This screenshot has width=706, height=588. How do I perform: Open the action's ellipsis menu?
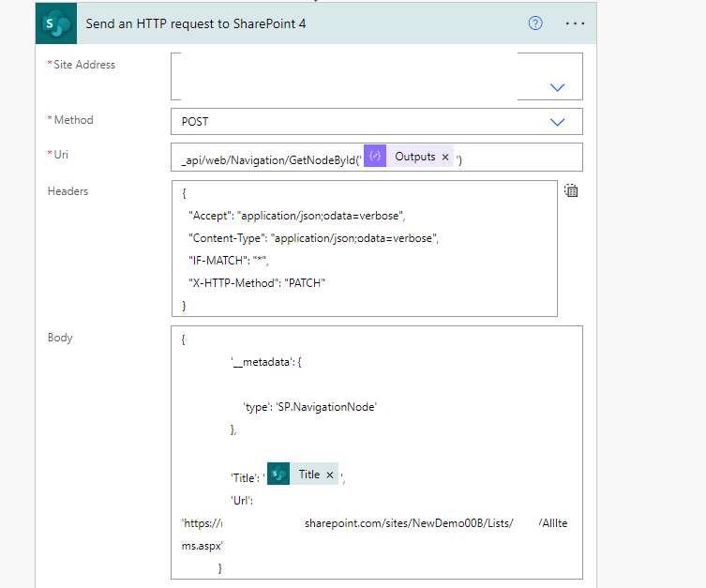(575, 23)
